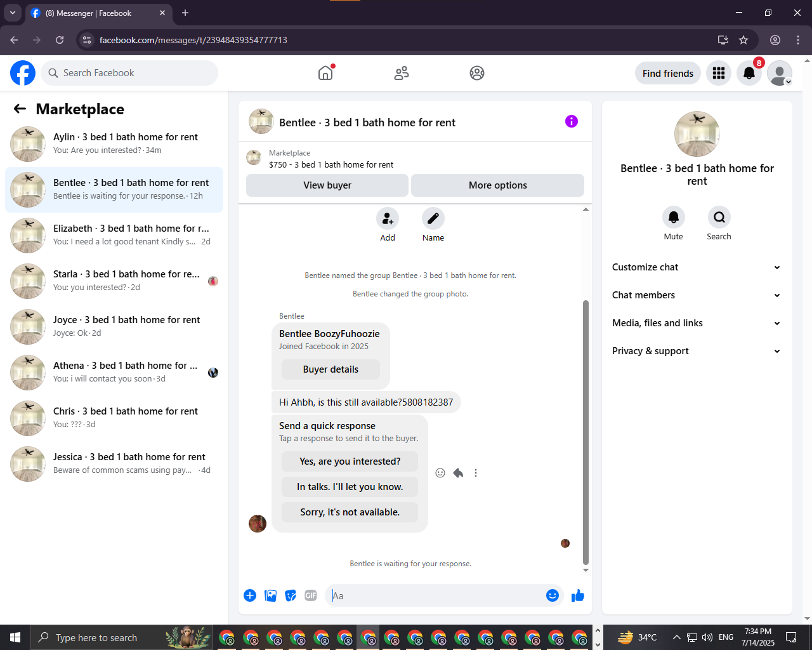Open the Elizabeth conversation
The width and height of the screenshot is (812, 650).
click(114, 235)
